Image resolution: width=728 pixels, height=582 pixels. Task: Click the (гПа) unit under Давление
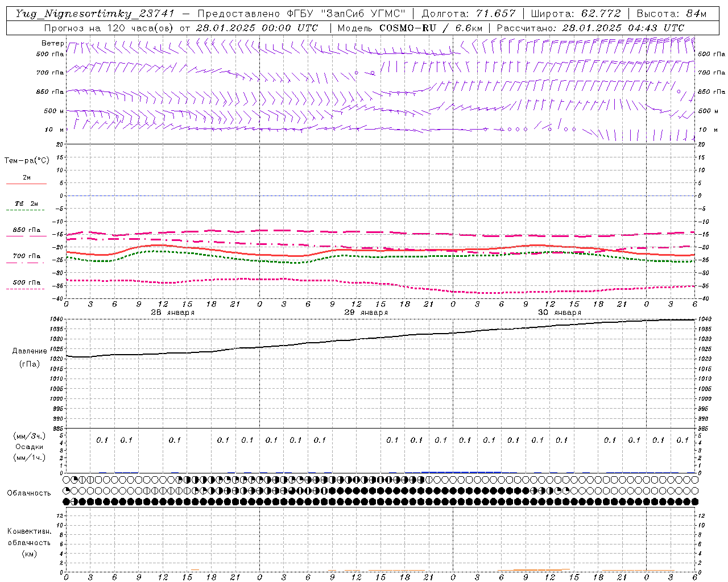point(30,364)
